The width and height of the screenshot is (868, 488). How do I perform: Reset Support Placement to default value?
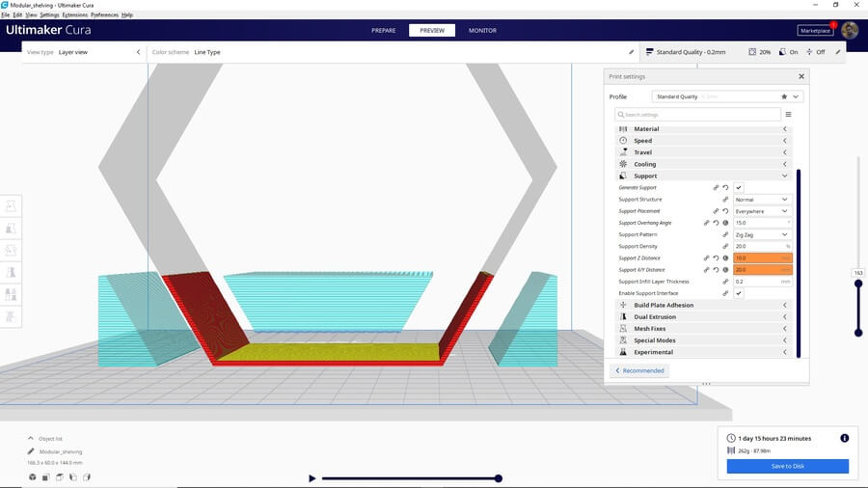click(725, 211)
